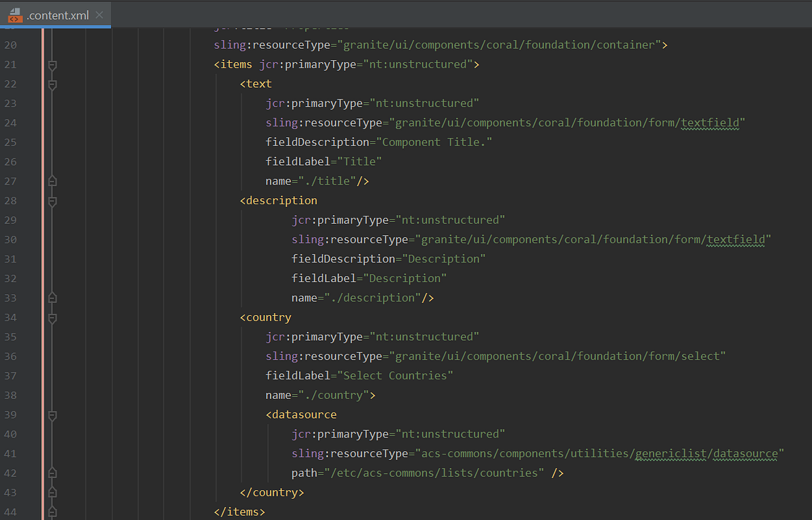The image size is (812, 520).
Task: Click the "Component Title." string value
Action: point(434,142)
